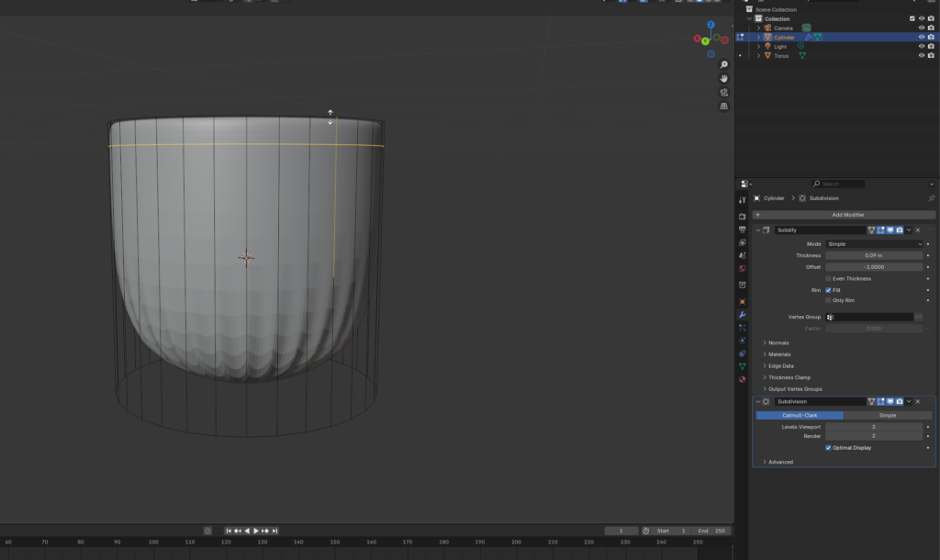The image size is (940, 560).
Task: Switch subdivision type to Simple
Action: coord(887,415)
